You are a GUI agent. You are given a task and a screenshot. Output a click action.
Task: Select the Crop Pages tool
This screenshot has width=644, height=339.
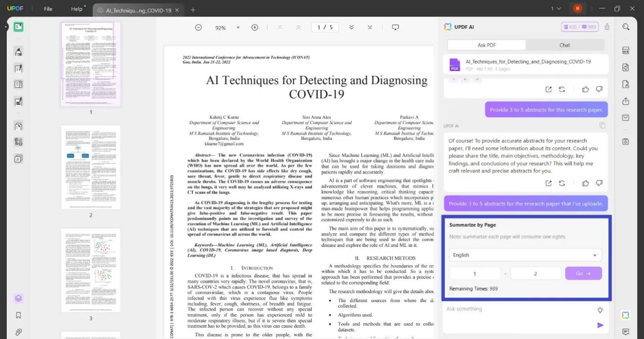click(x=18, y=142)
